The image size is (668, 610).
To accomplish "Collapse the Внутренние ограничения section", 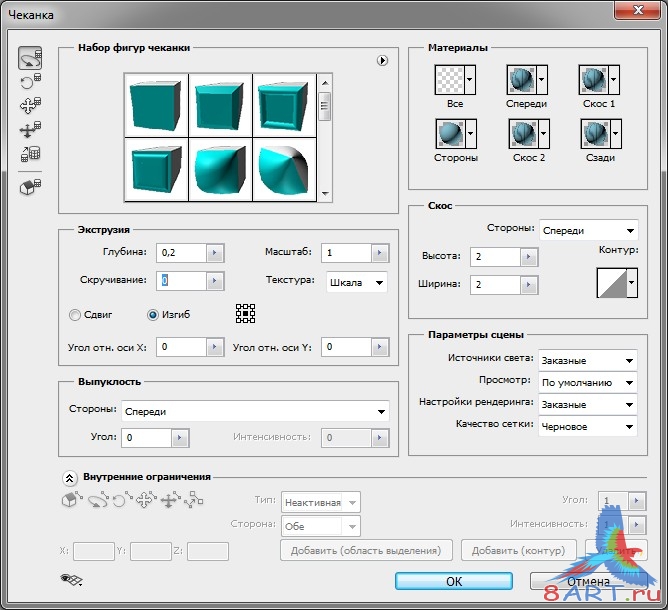I will [x=69, y=478].
